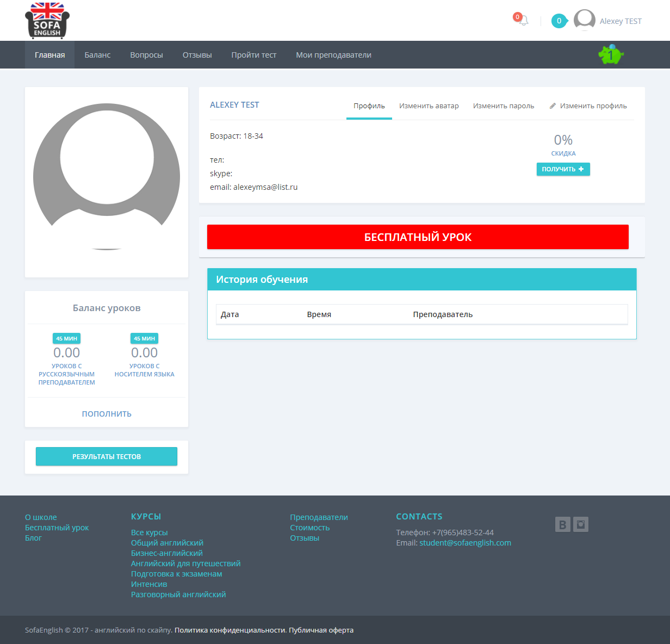
Task: Click the 0.00 native speaker lessons value
Action: [145, 353]
